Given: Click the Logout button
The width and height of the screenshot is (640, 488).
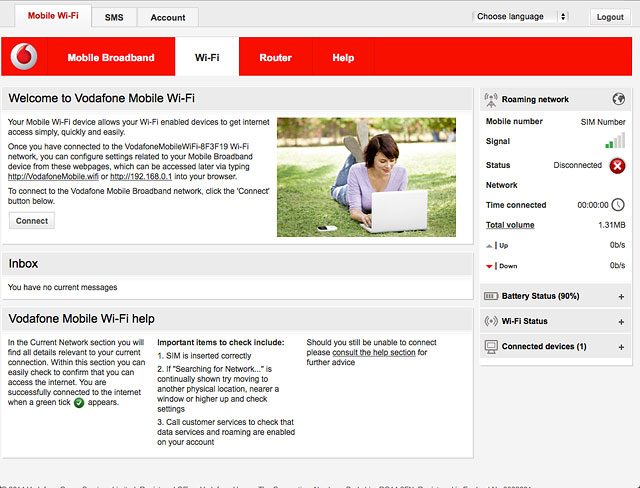Looking at the screenshot, I should 608,17.
